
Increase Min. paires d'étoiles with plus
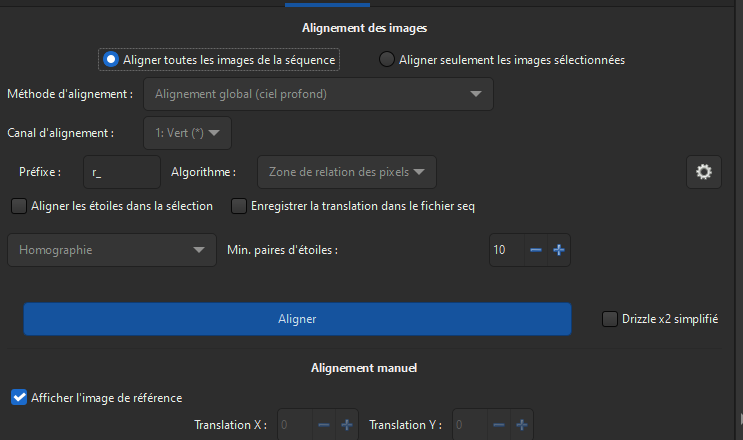pos(559,250)
